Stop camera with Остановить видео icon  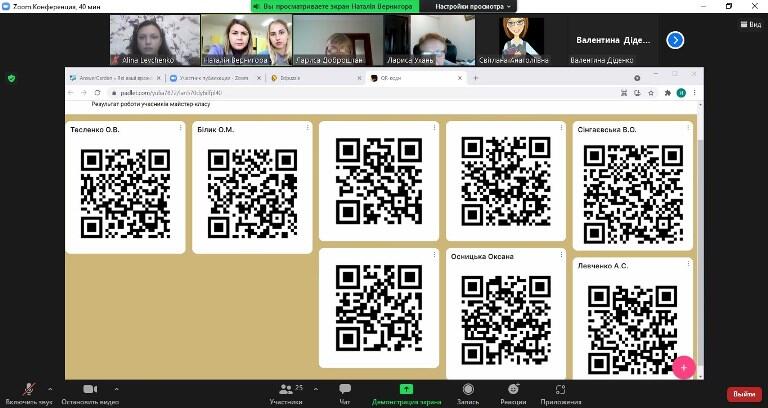click(90, 389)
